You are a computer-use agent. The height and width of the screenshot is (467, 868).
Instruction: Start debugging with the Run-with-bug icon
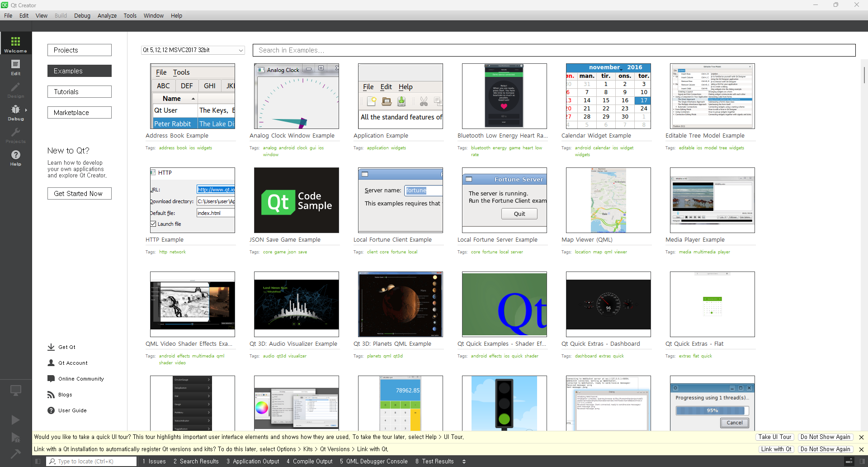point(15,437)
